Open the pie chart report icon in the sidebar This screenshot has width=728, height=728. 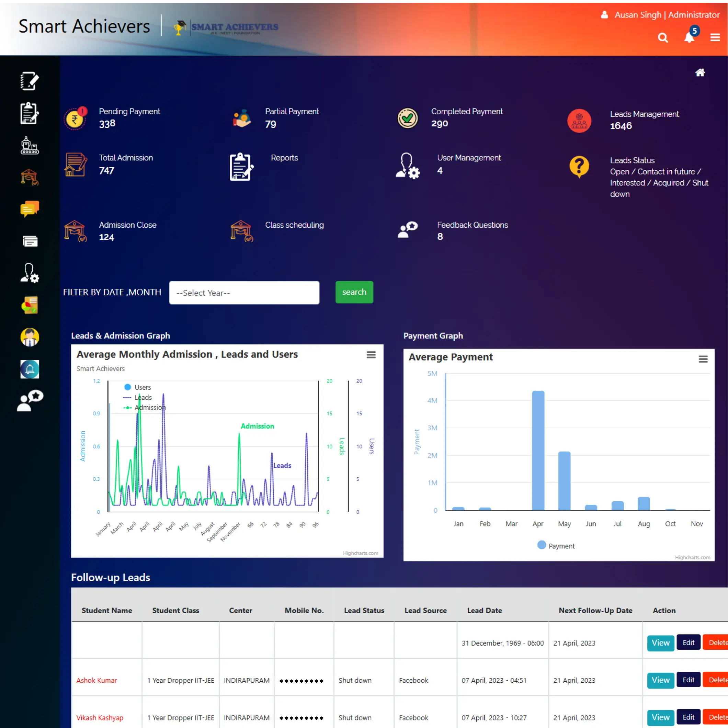coord(30,305)
